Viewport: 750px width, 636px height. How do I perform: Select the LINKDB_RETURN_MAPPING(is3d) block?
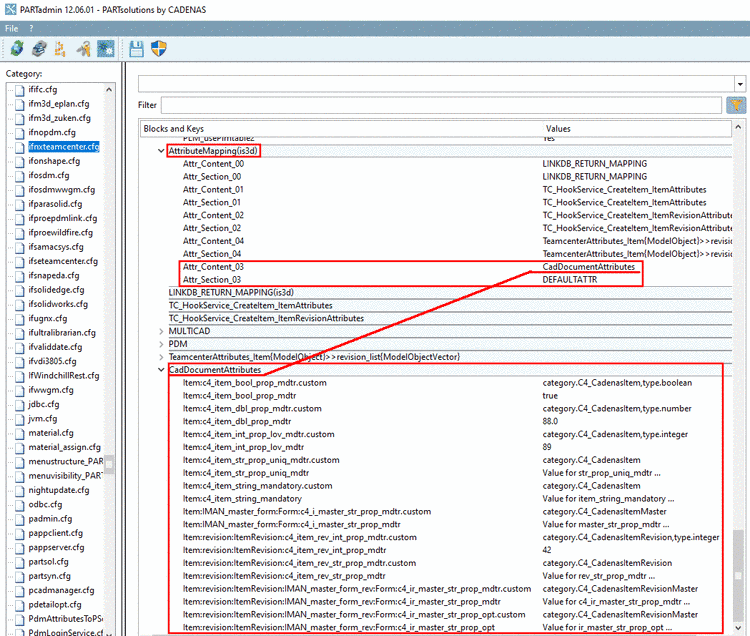231,293
